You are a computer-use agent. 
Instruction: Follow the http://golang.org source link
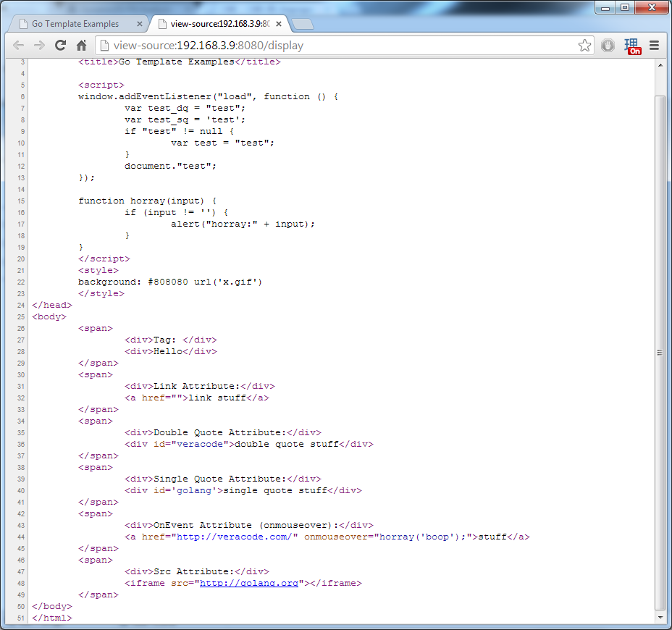click(x=249, y=583)
